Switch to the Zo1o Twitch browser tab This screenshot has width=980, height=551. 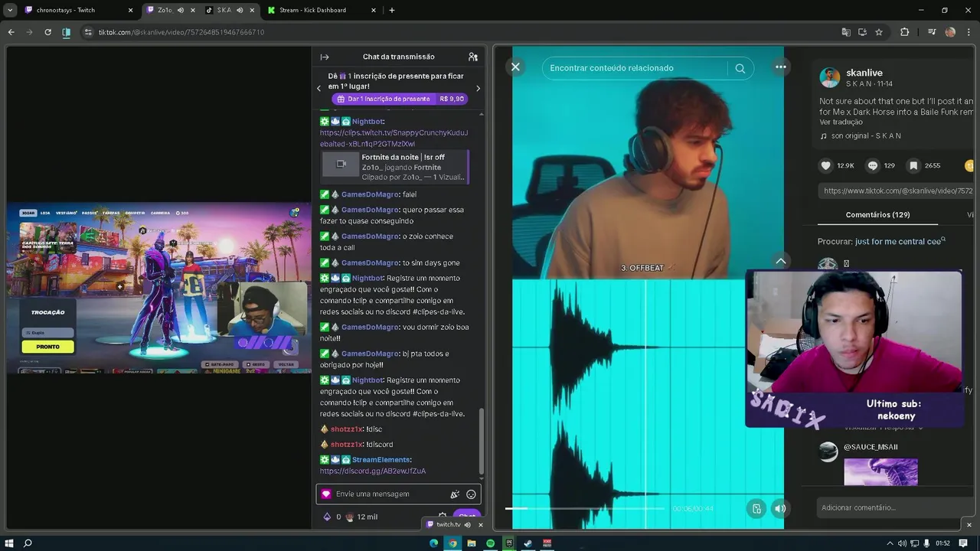coord(165,10)
